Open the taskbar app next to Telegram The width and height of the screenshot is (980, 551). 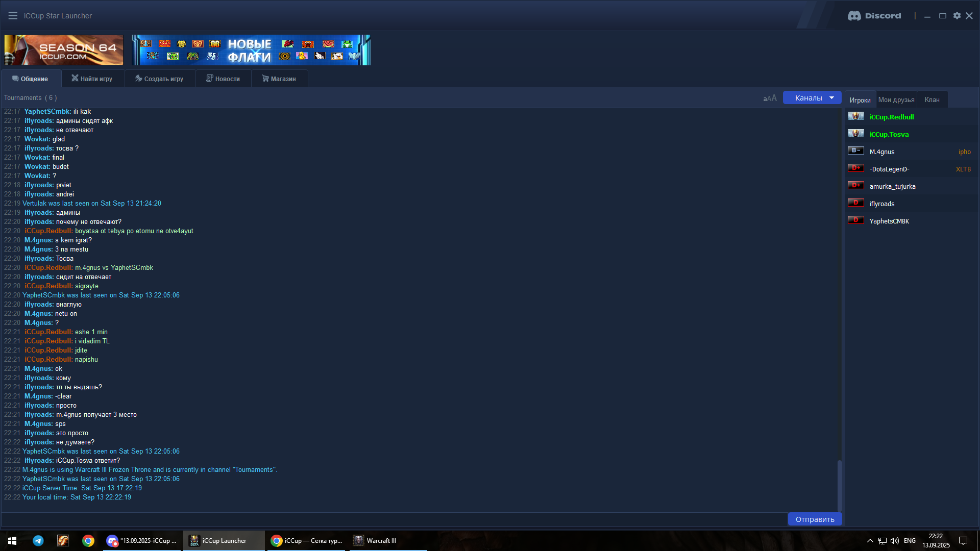click(x=63, y=541)
